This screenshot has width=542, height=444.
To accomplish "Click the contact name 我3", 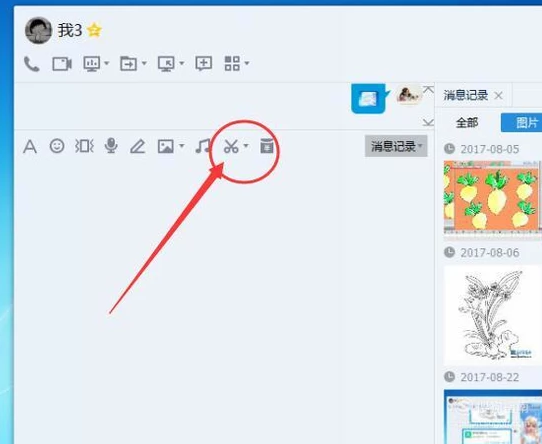I will [70, 30].
